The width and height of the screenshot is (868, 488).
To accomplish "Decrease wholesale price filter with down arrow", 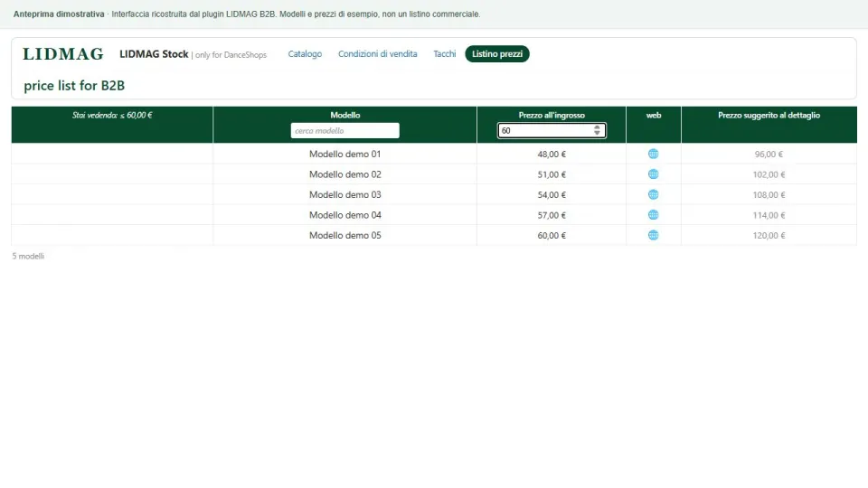I will click(597, 134).
